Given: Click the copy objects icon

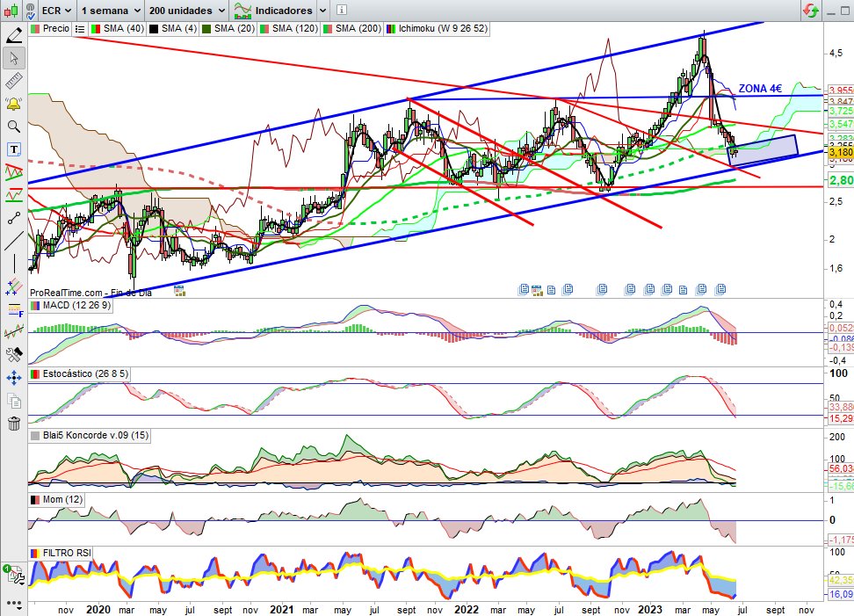Looking at the screenshot, I should [x=13, y=401].
